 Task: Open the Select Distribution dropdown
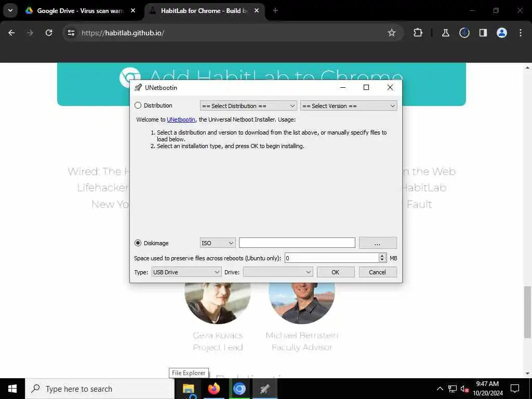(248, 106)
